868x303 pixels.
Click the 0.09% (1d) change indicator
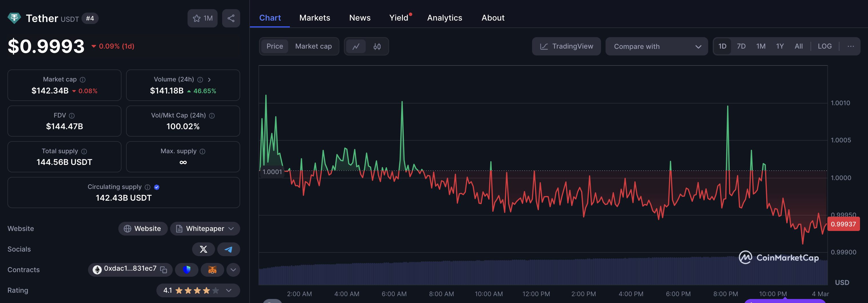click(x=113, y=46)
